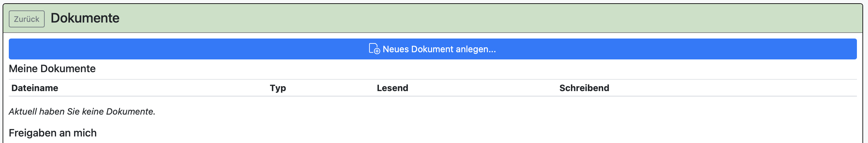Select the Meine Dokumente section heading

coord(52,69)
